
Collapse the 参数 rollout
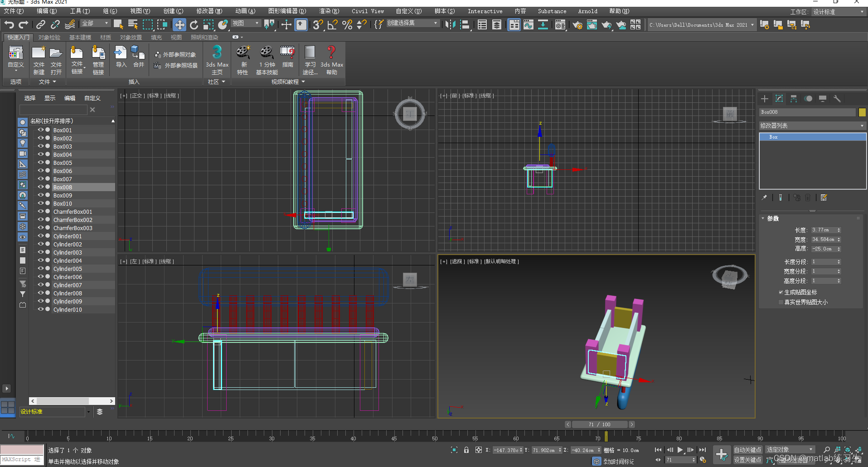[x=772, y=218]
